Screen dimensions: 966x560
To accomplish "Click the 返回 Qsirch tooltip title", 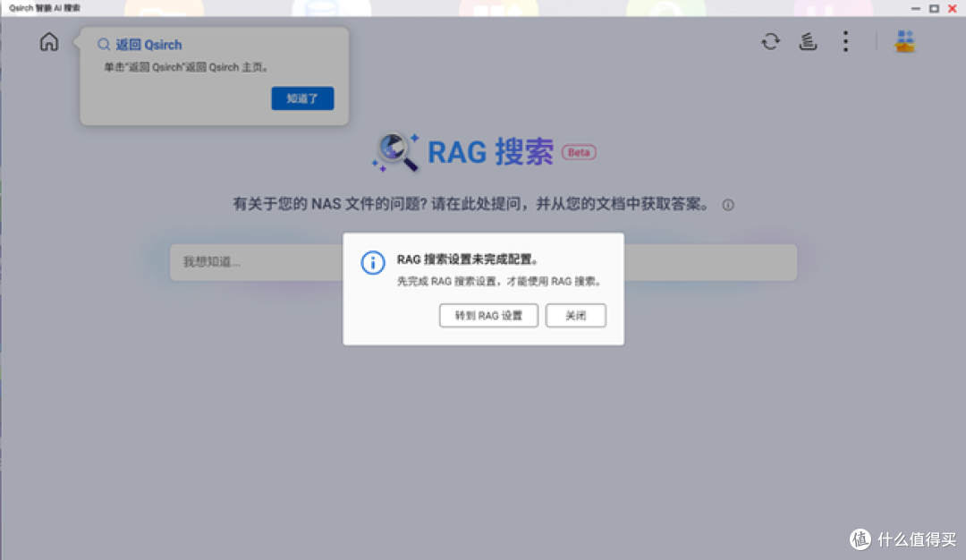I will 148,45.
